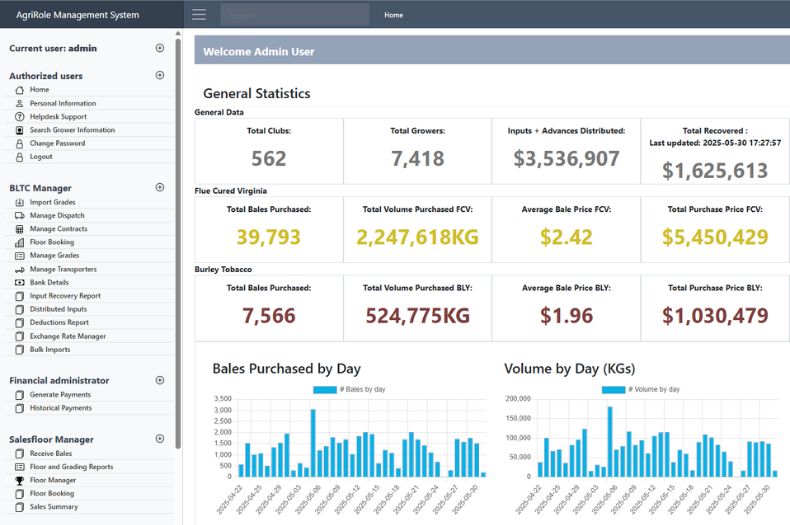Select the Change Password menu item
The width and height of the screenshot is (790, 525).
click(57, 144)
